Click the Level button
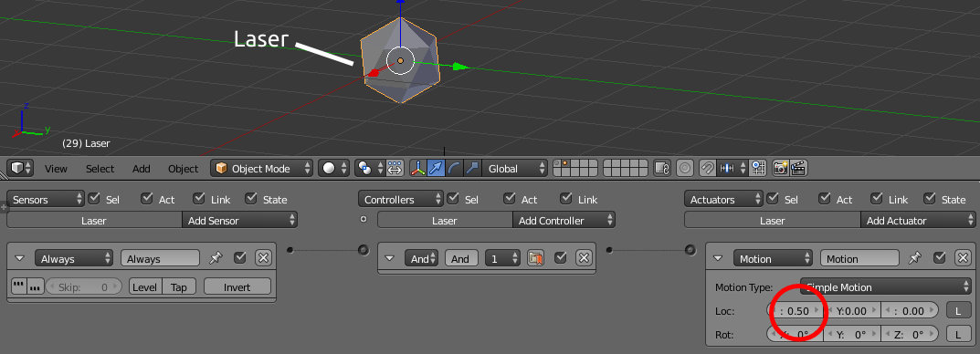This screenshot has width=980, height=354. pyautogui.click(x=145, y=287)
